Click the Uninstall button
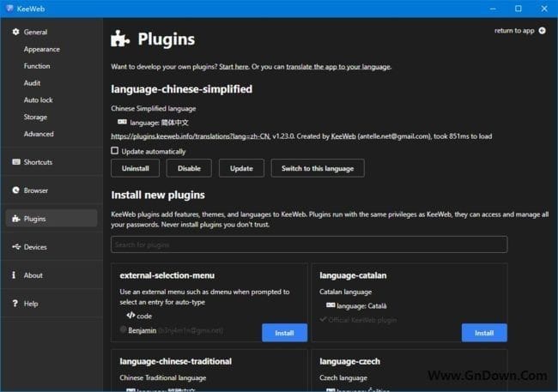The width and height of the screenshot is (558, 392). 136,168
